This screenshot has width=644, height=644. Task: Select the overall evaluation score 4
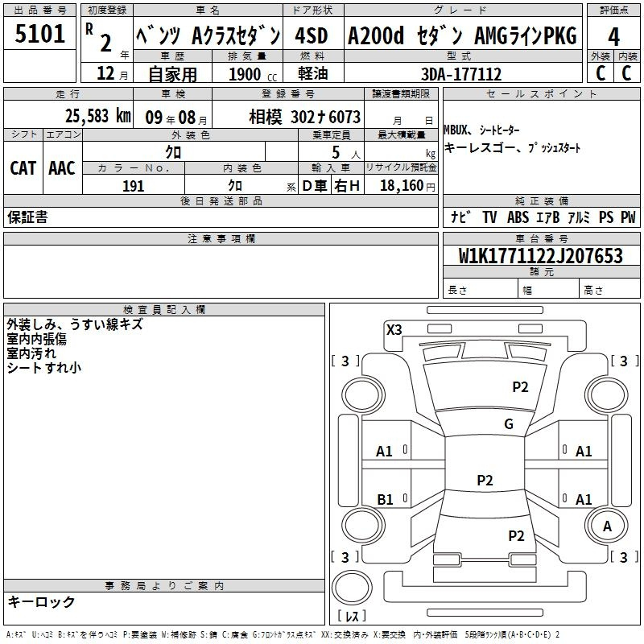[x=613, y=37]
